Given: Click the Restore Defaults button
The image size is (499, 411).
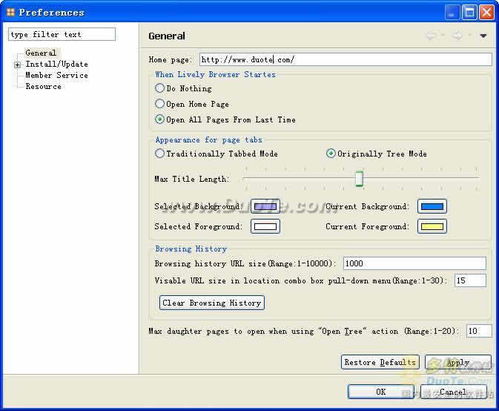Looking at the screenshot, I should point(380,362).
